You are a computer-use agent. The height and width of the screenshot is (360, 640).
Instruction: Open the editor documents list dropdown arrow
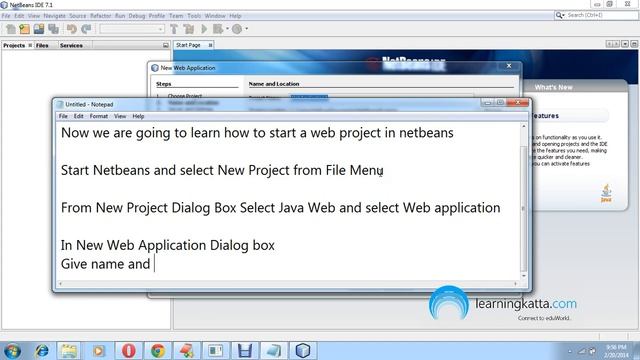[x=625, y=44]
